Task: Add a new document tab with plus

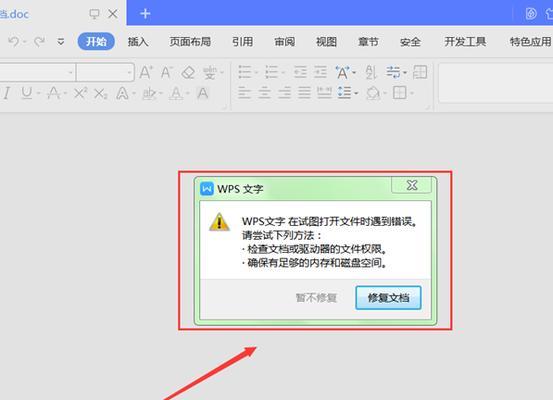Action: (x=145, y=14)
